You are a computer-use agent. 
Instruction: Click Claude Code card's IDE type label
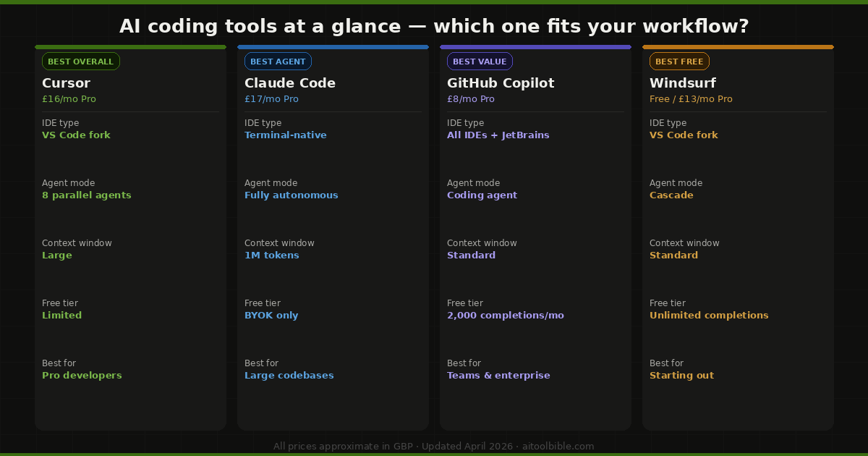pos(263,123)
